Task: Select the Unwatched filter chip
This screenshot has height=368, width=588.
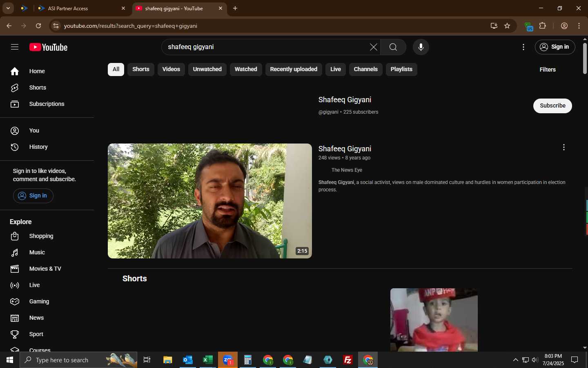Action: point(207,70)
